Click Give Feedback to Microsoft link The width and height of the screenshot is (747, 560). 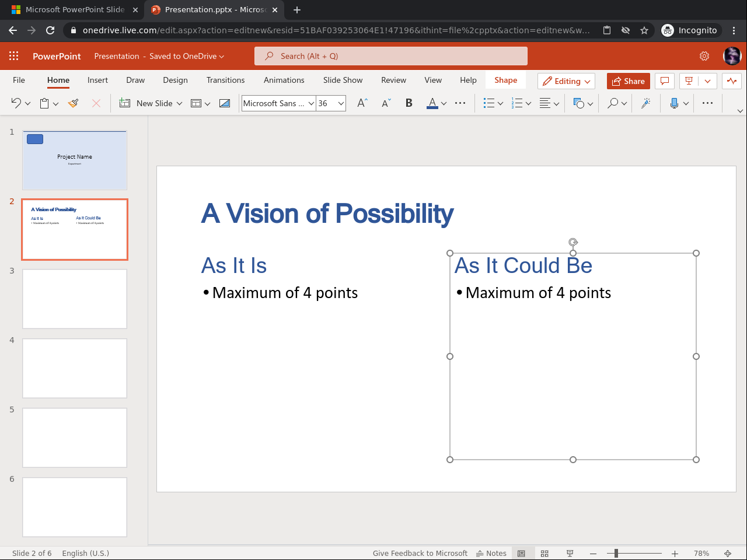[x=420, y=553]
